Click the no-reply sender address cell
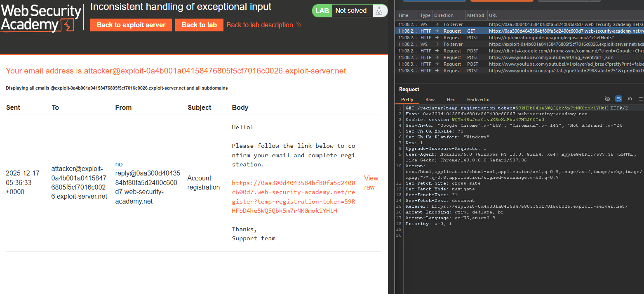This screenshot has width=644, height=294. pyautogui.click(x=148, y=183)
